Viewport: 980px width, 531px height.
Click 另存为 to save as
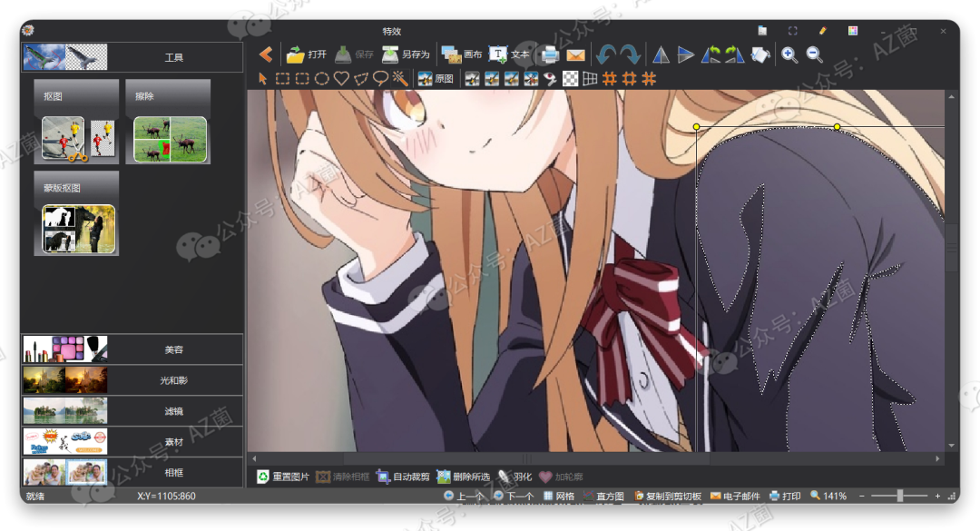(406, 54)
